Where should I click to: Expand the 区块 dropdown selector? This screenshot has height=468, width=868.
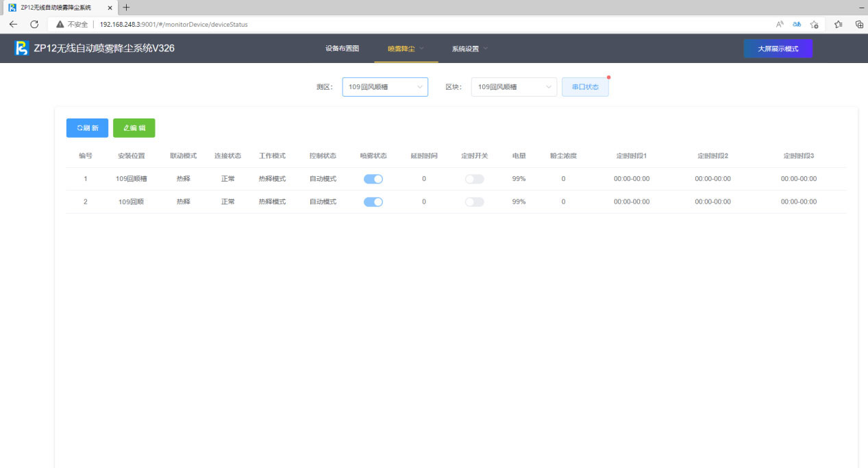tap(514, 87)
